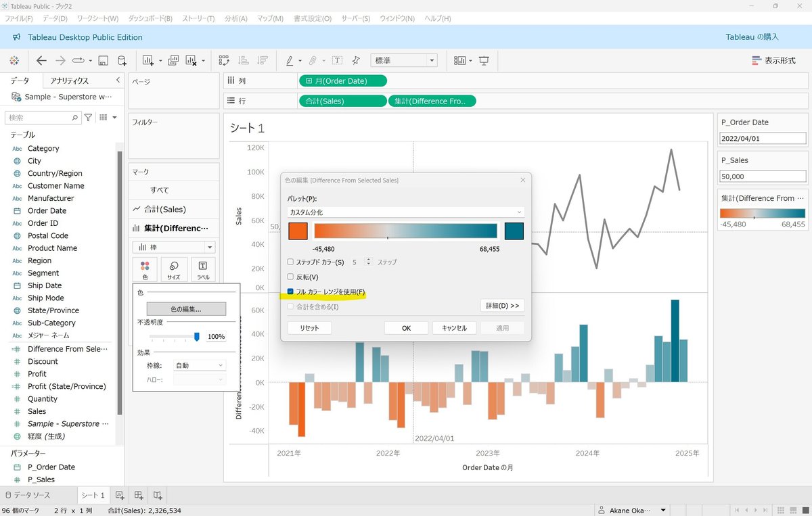Click the Sort ascending icon

243,60
